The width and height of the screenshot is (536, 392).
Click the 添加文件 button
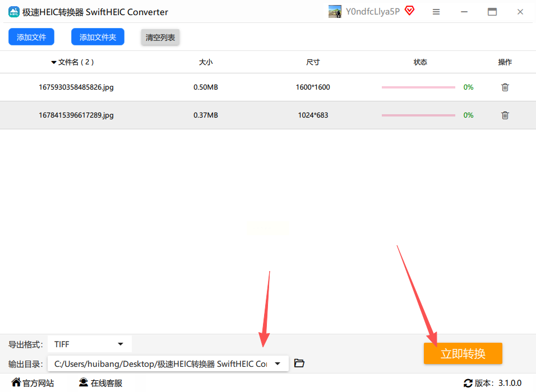[x=31, y=37]
